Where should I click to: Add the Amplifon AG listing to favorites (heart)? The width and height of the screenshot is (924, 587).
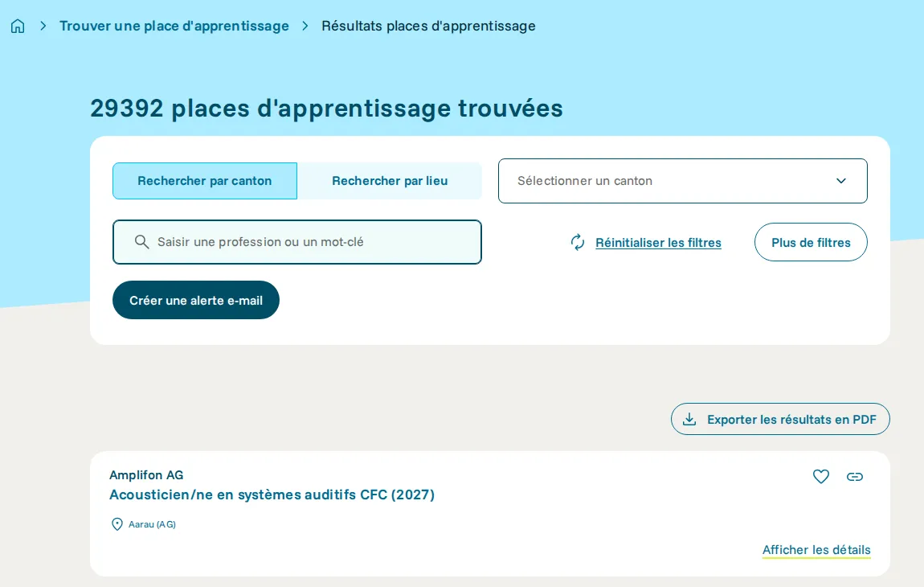tap(821, 476)
